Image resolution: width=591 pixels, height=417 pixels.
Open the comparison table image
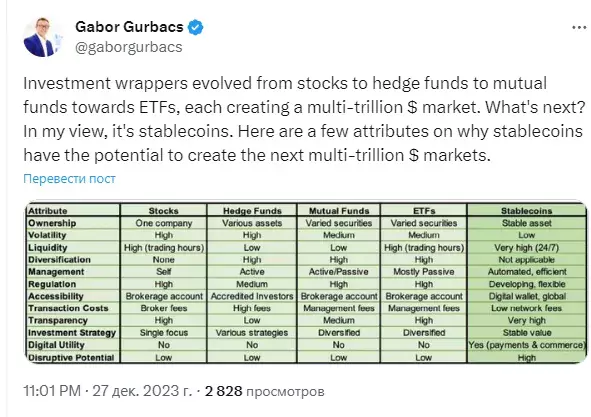(306, 283)
